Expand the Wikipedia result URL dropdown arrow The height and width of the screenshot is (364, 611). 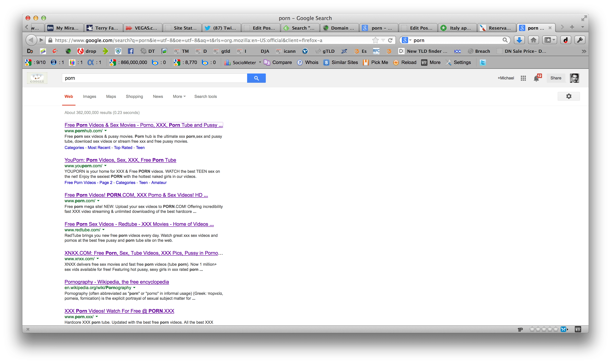(134, 288)
